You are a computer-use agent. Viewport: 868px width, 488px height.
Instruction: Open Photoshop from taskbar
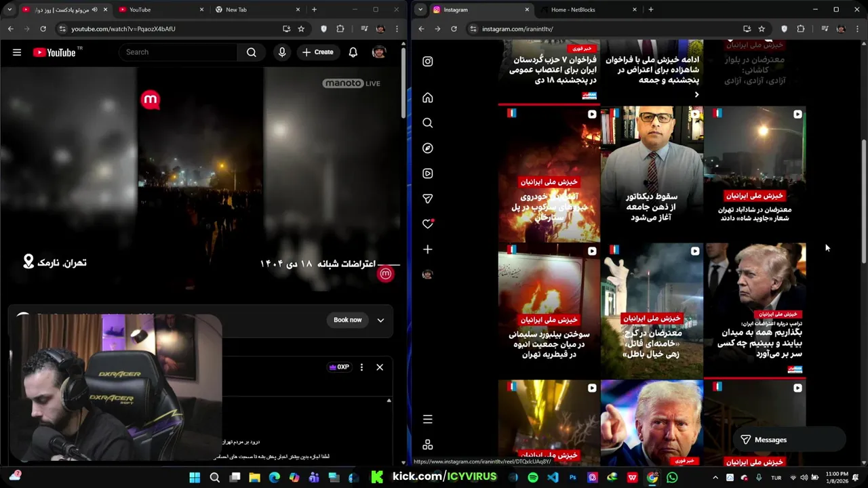pos(573,478)
